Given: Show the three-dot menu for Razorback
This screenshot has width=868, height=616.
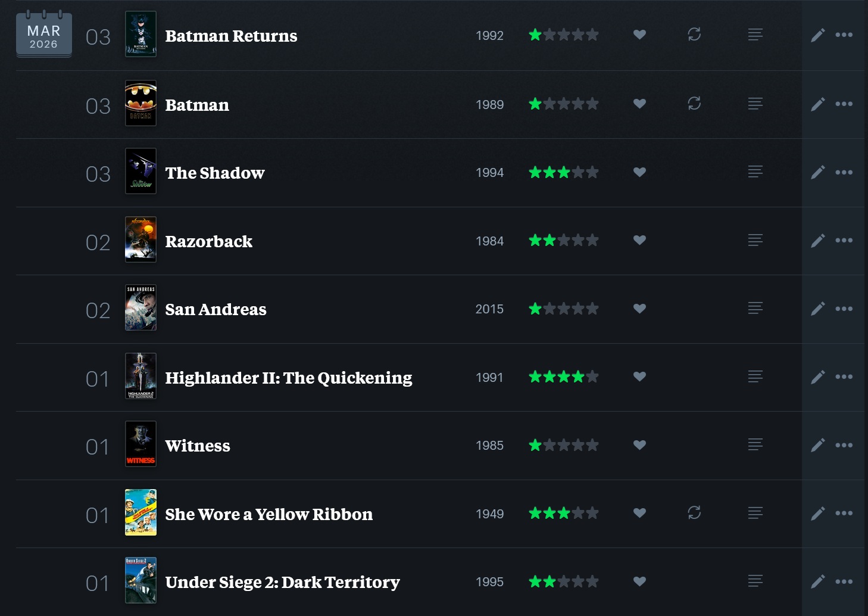Looking at the screenshot, I should [x=844, y=241].
